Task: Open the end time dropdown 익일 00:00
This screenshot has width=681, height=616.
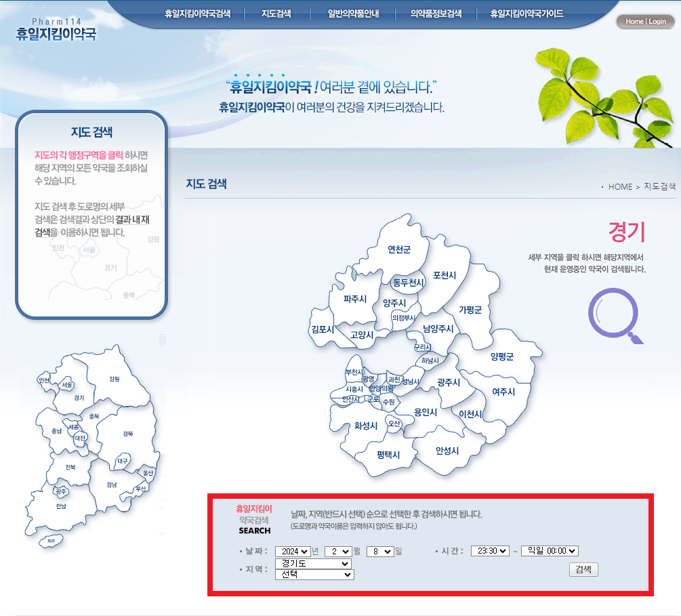Action: click(x=550, y=551)
